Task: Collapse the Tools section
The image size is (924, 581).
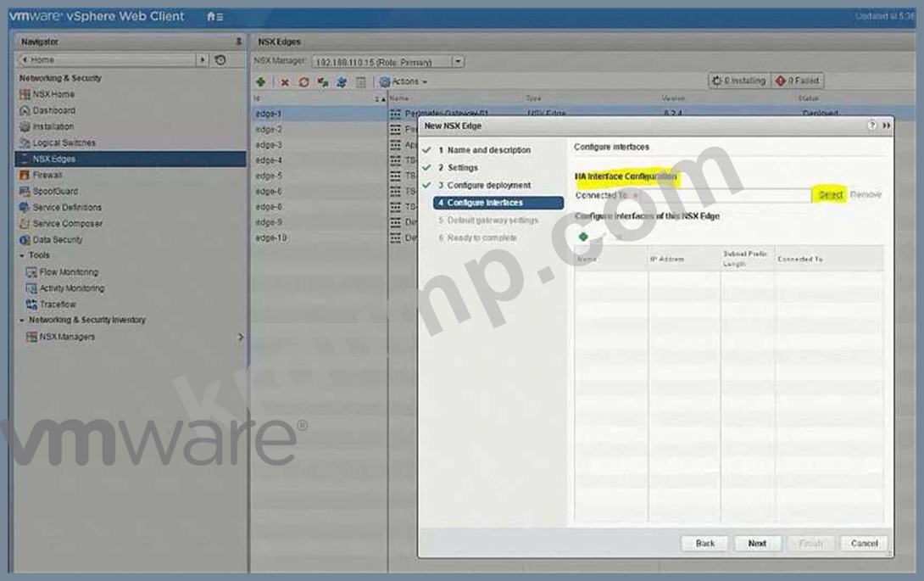Action: (22, 255)
